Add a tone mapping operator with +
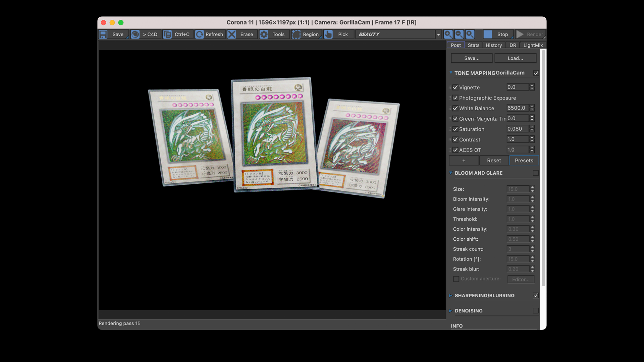Viewport: 644px width, 362px height. [x=464, y=161]
